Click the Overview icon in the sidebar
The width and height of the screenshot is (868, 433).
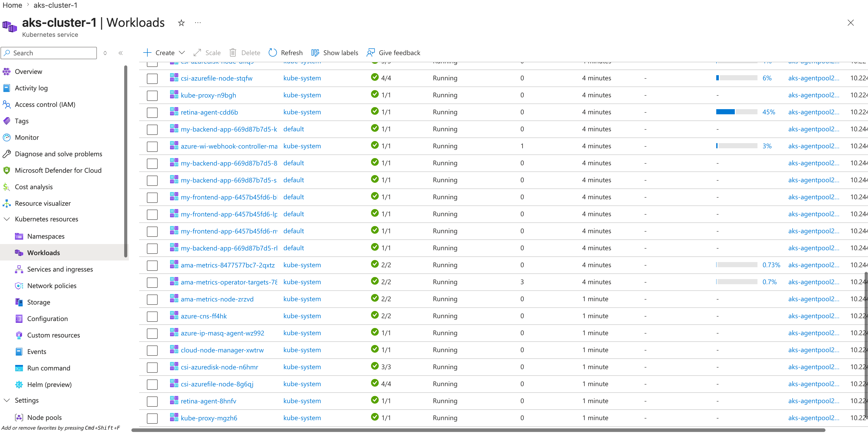[7, 71]
